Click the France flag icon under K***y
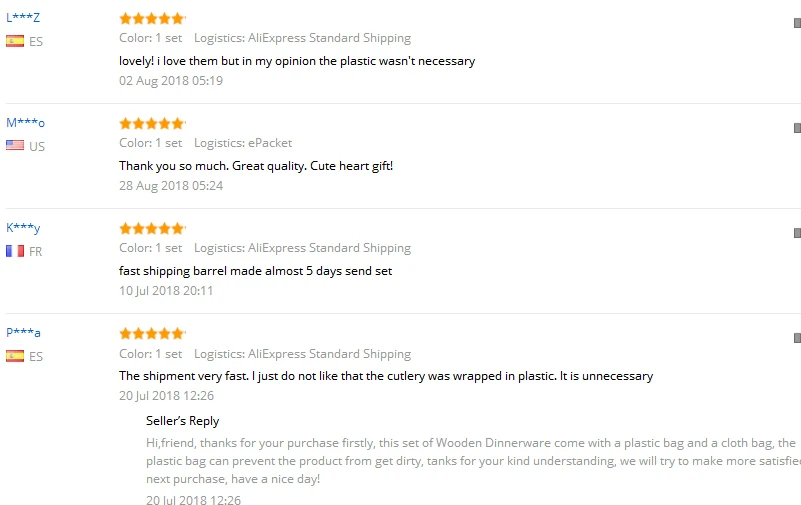This screenshot has height=505, width=801. 15,251
